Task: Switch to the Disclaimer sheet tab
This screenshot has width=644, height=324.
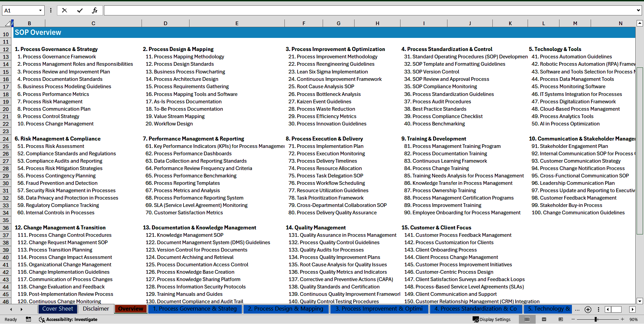Action: click(96, 309)
